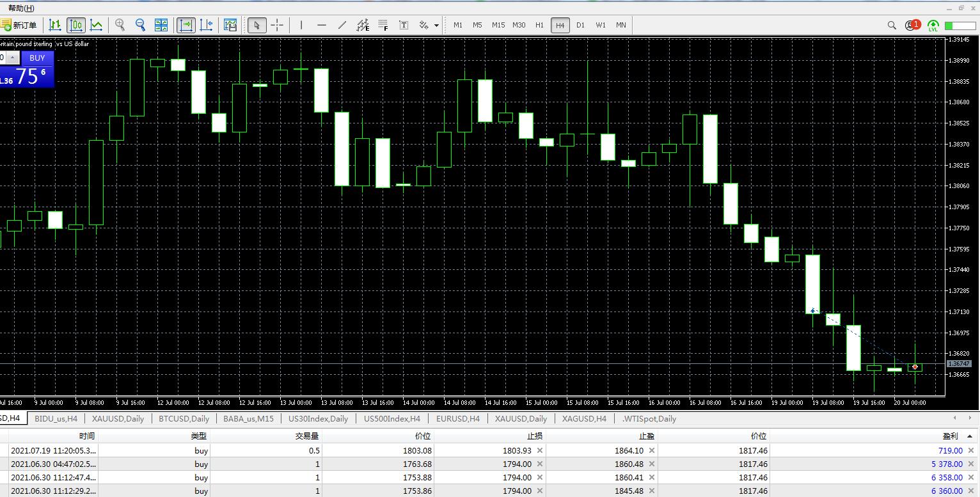Select the row dated 2021.07.19 11:20:05
Viewport: 980px width, 497px height.
489,450
